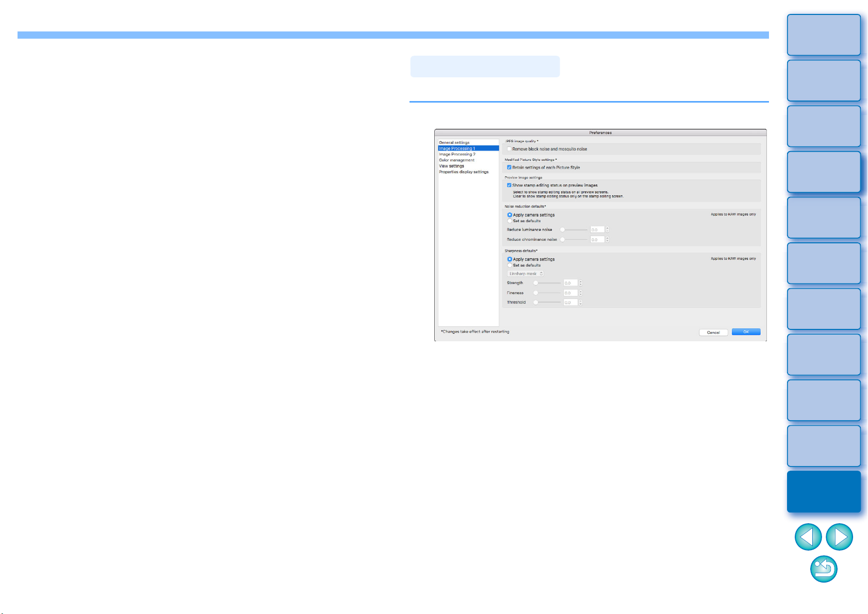868x614 pixels.
Task: Click the Reduce chrominance noise value field
Action: click(x=597, y=240)
